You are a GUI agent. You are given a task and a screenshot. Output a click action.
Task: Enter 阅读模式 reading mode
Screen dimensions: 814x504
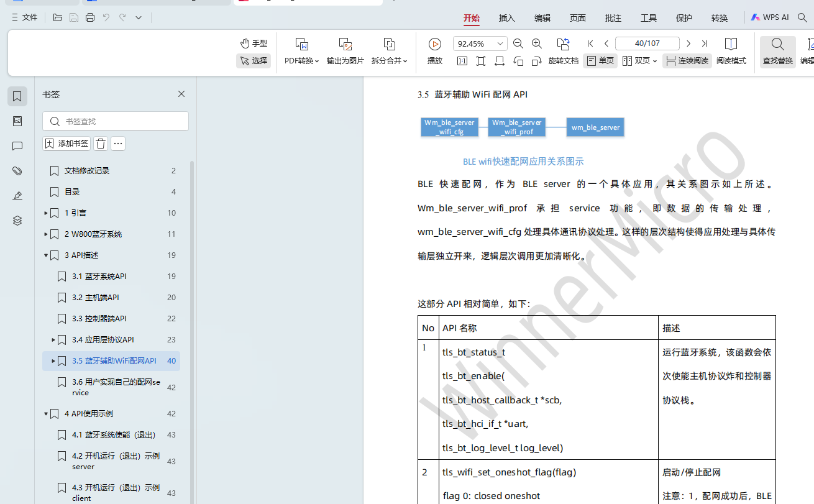(x=731, y=51)
